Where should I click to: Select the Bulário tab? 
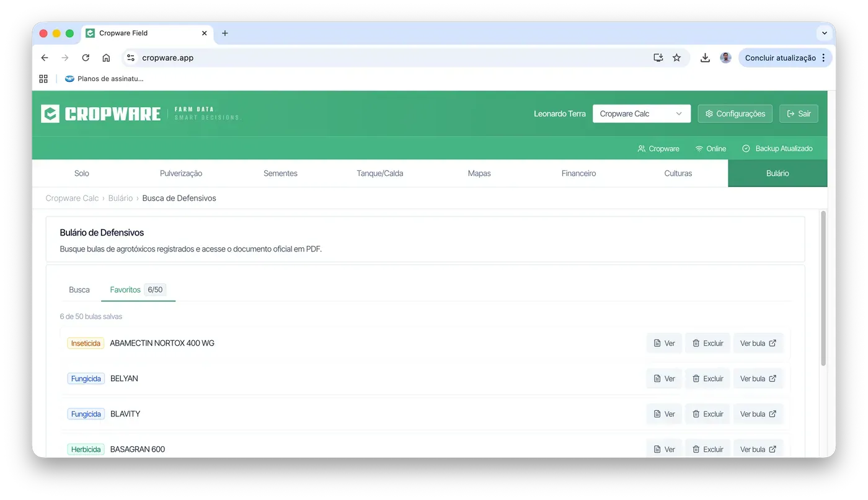pos(777,173)
